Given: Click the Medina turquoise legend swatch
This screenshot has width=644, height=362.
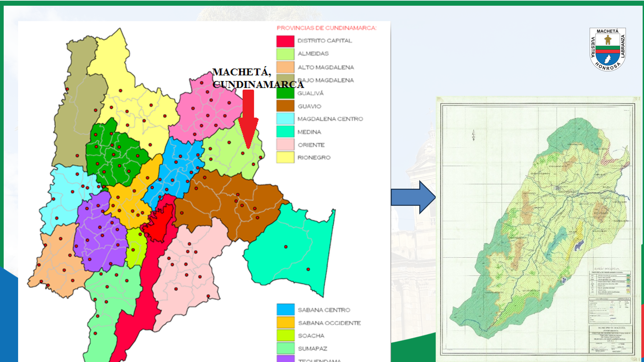Looking at the screenshot, I should click(285, 132).
